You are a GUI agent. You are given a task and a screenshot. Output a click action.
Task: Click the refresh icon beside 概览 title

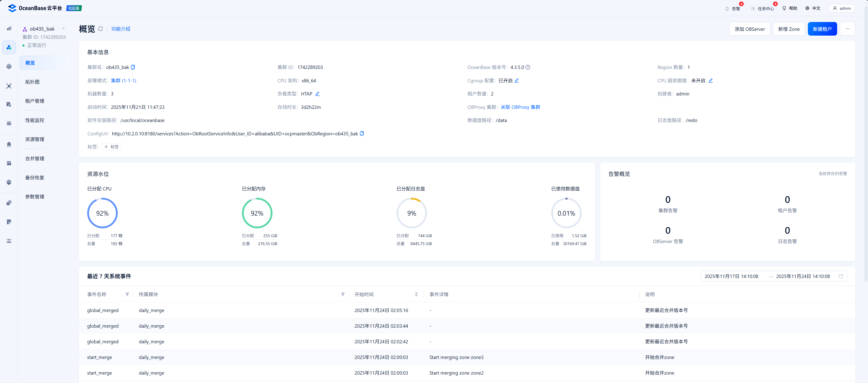click(100, 29)
